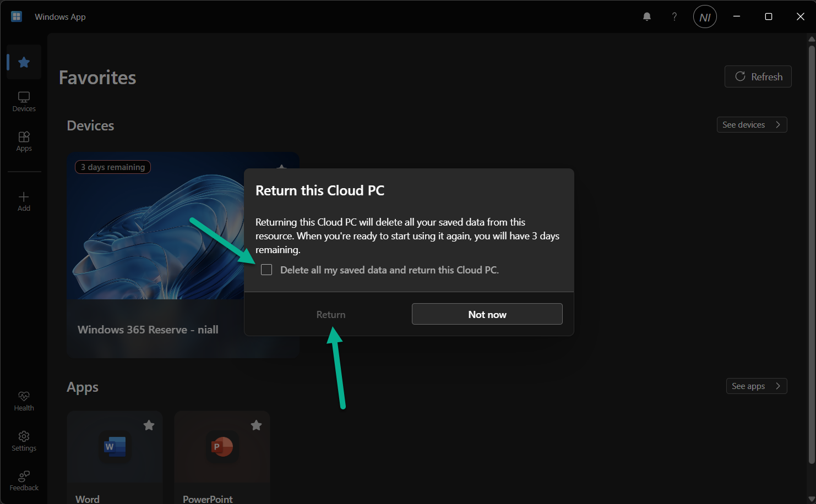Open See devices link

click(752, 125)
